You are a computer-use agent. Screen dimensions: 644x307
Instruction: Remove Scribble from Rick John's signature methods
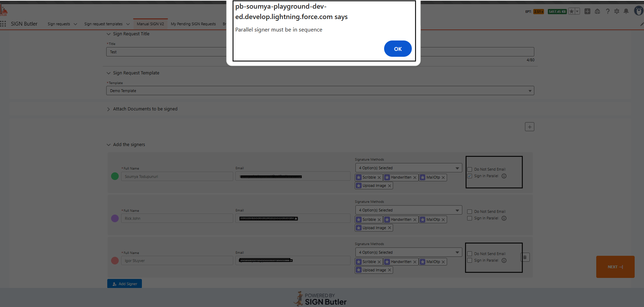click(x=379, y=220)
